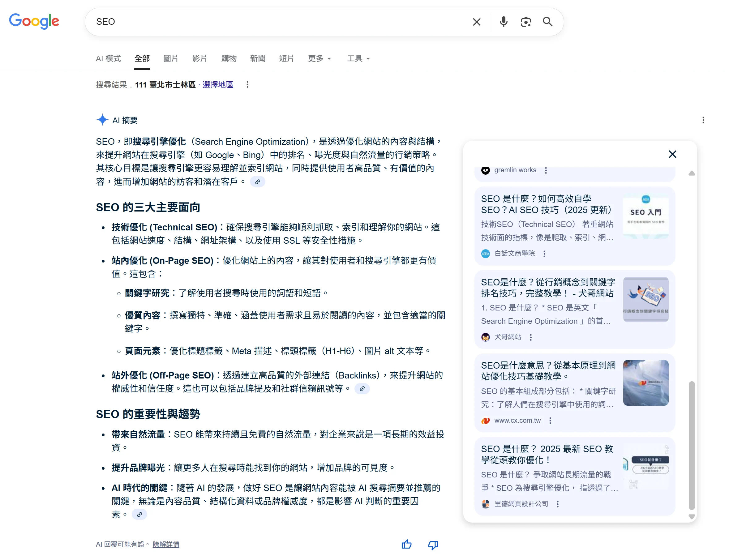Image resolution: width=729 pixels, height=560 pixels.
Task: Clear the SEO query with the X icon
Action: 477,22
